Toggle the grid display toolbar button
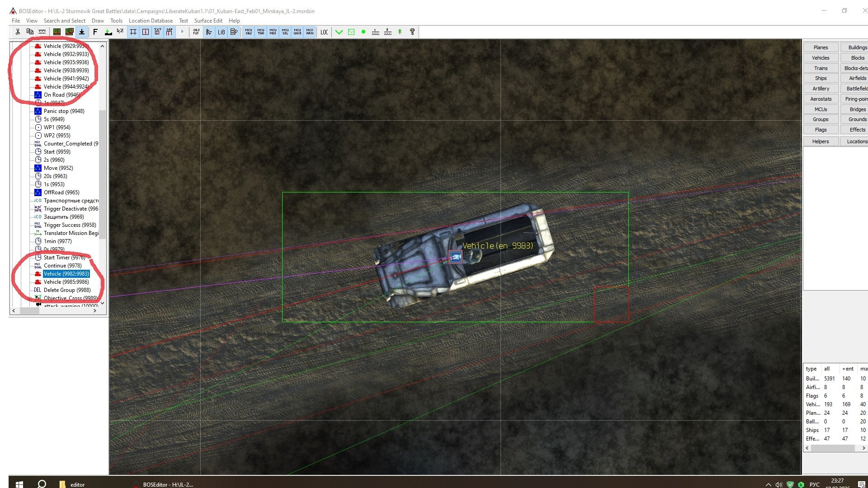868x488 pixels. pyautogui.click(x=133, y=32)
